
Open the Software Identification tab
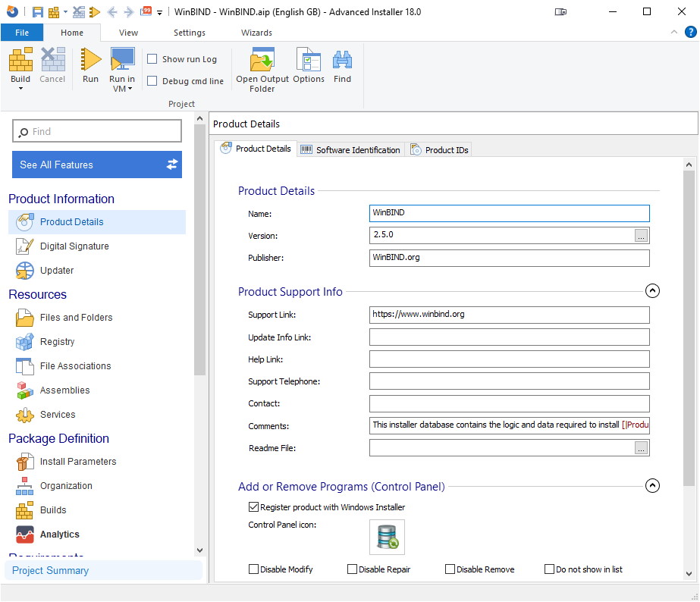(x=350, y=150)
